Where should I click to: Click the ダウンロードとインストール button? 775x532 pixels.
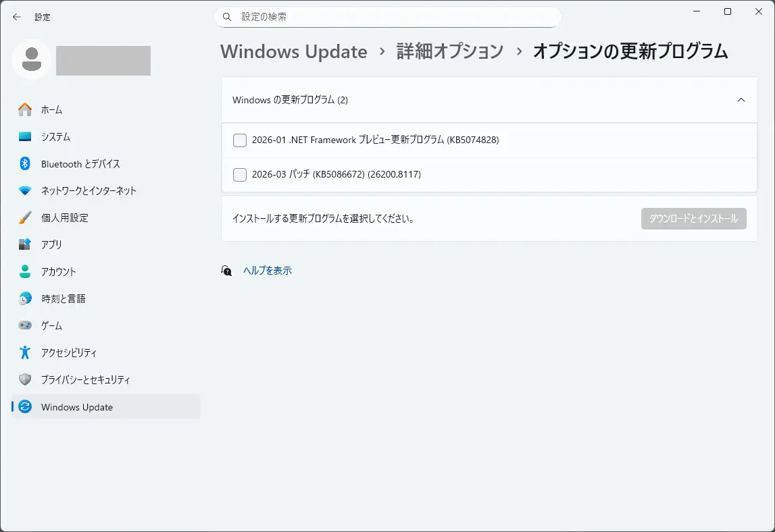tap(693, 219)
